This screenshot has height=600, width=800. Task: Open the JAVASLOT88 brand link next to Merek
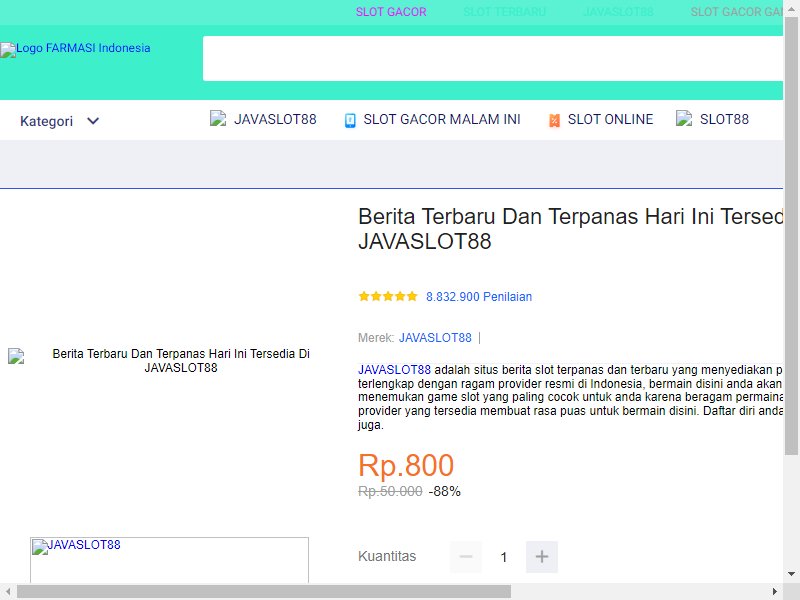[435, 338]
